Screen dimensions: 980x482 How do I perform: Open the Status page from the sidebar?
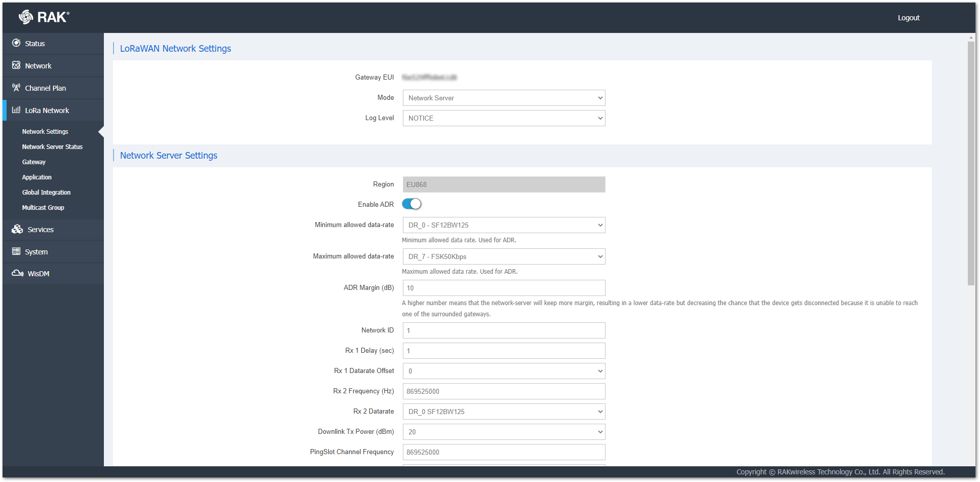coord(34,43)
